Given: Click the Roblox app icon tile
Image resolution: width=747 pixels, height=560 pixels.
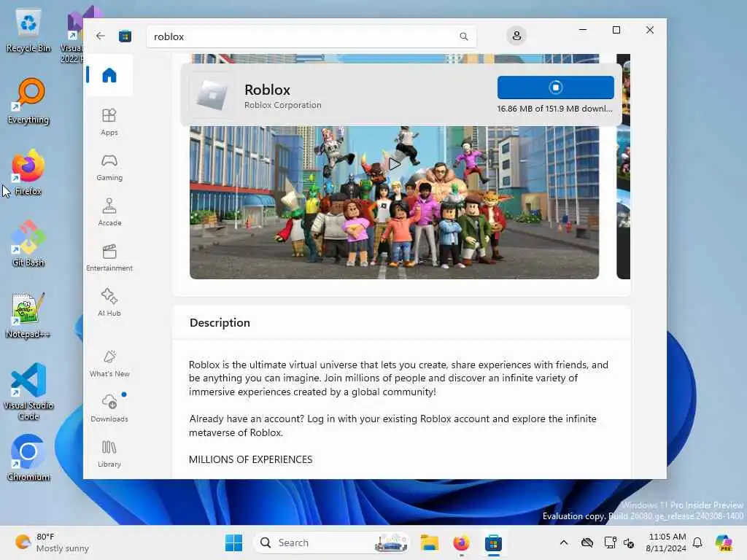Looking at the screenshot, I should (212, 95).
